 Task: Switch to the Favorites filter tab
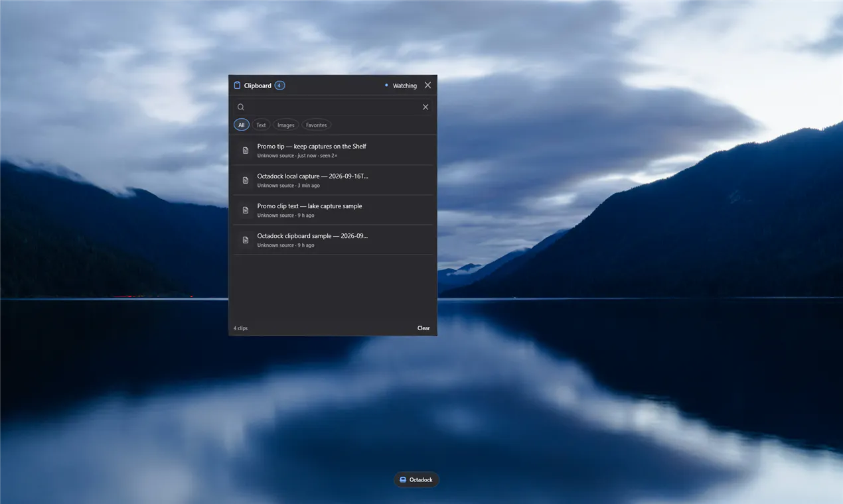(x=317, y=125)
